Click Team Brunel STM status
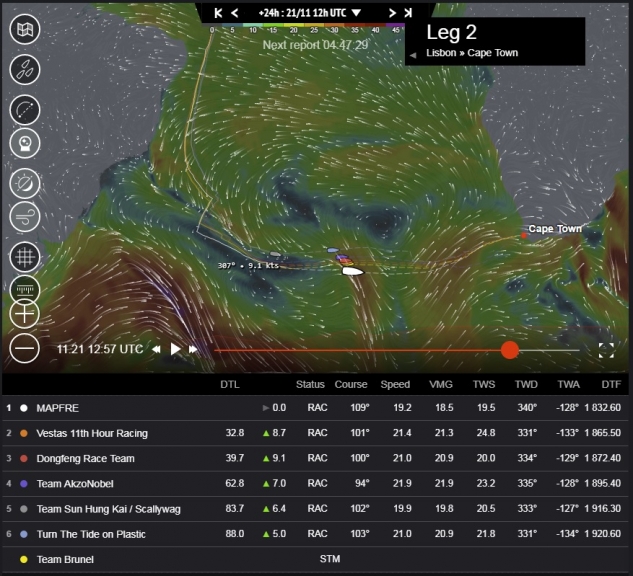 [330, 559]
